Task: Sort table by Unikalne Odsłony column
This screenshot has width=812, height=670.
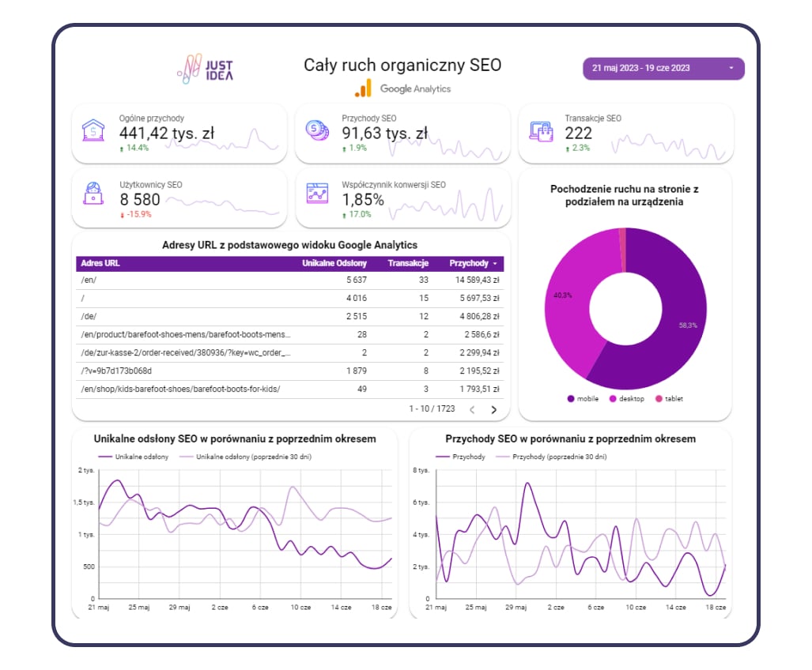Action: 334,263
